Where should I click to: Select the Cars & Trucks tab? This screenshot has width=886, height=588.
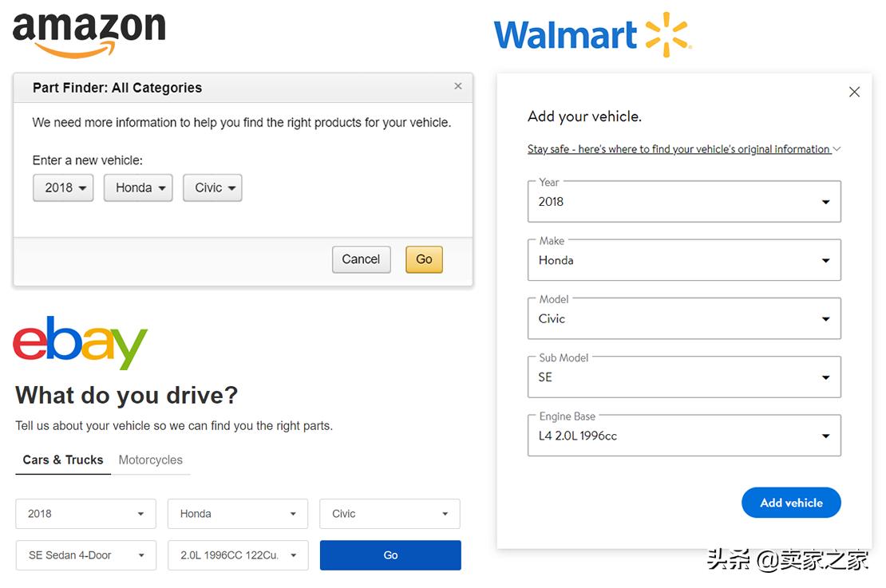click(x=63, y=460)
